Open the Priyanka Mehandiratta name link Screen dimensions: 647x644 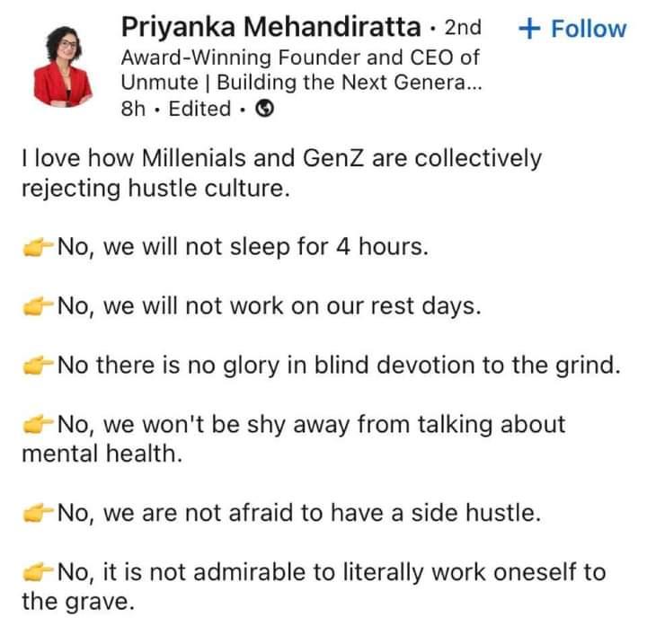270,28
